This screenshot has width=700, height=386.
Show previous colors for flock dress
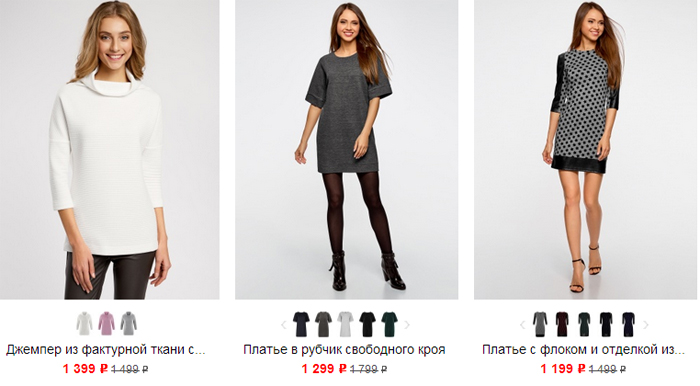(x=523, y=325)
